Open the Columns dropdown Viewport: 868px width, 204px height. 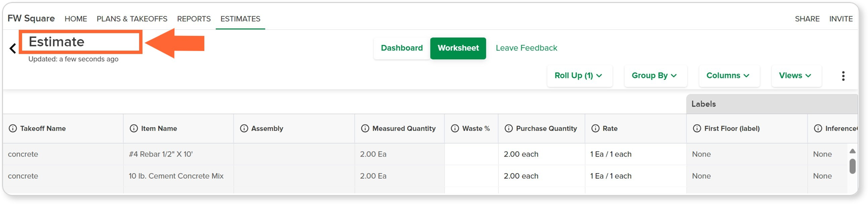click(728, 76)
